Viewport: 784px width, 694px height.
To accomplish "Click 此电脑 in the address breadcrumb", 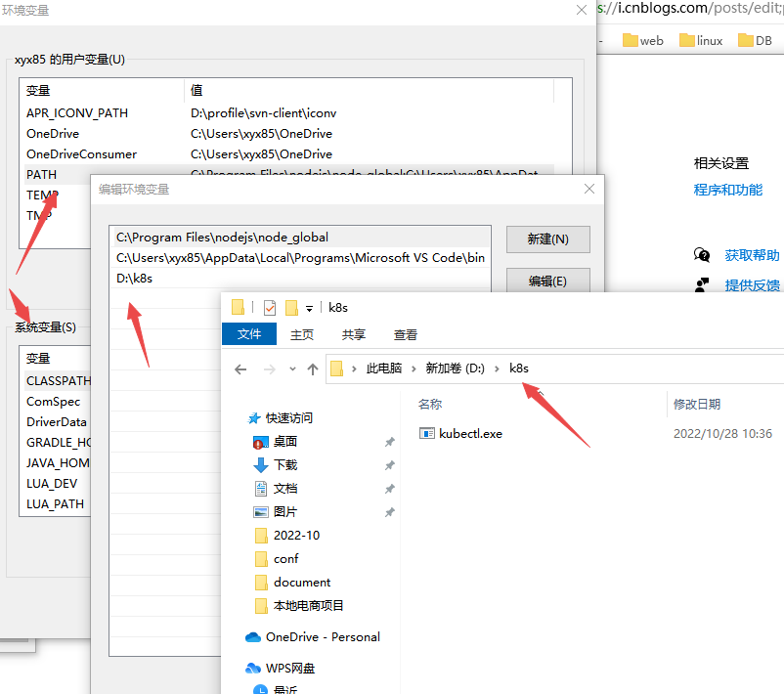I will pos(384,369).
